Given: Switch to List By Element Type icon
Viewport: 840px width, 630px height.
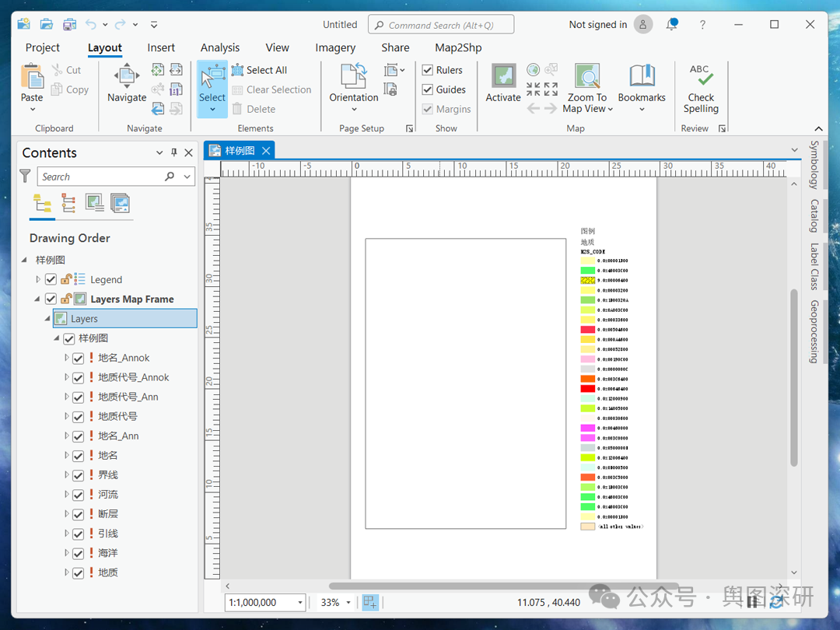Looking at the screenshot, I should click(68, 204).
